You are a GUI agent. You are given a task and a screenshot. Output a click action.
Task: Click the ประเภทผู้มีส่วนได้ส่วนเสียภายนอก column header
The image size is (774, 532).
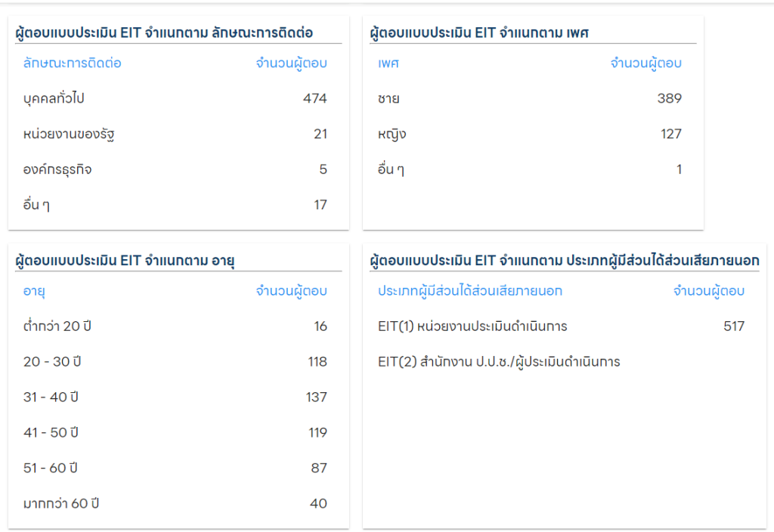(x=470, y=291)
